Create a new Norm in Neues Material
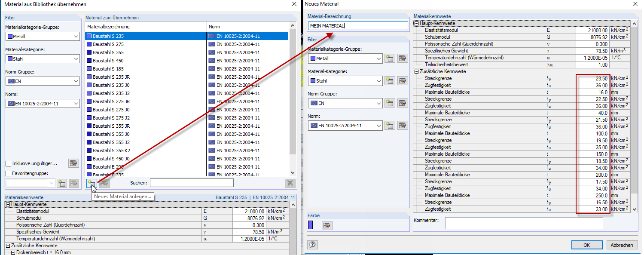The height and width of the screenshot is (255, 644). coord(390,126)
